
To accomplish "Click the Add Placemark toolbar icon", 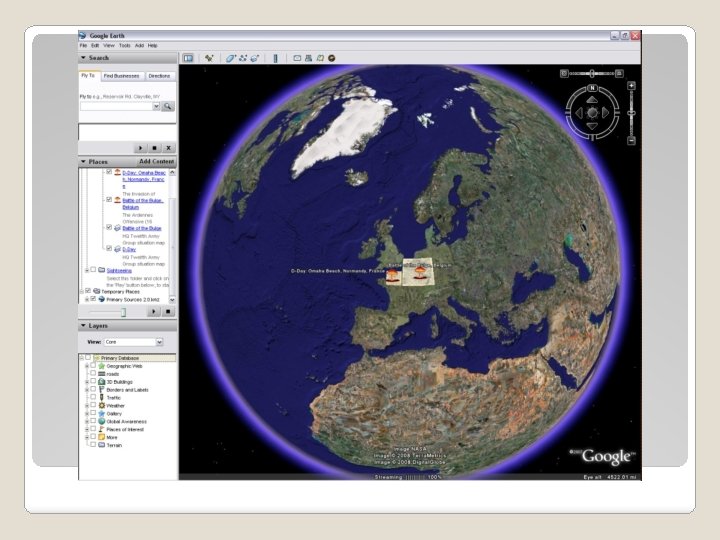I will tap(209, 58).
